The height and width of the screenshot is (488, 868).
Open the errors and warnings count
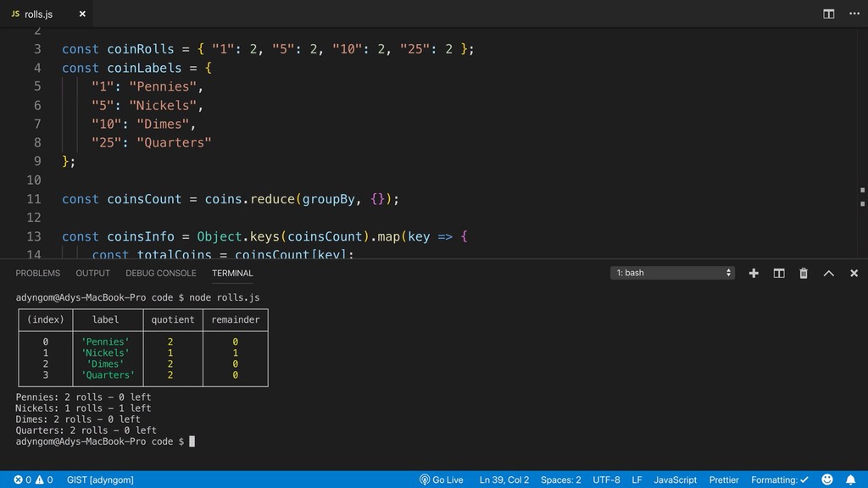tap(33, 480)
